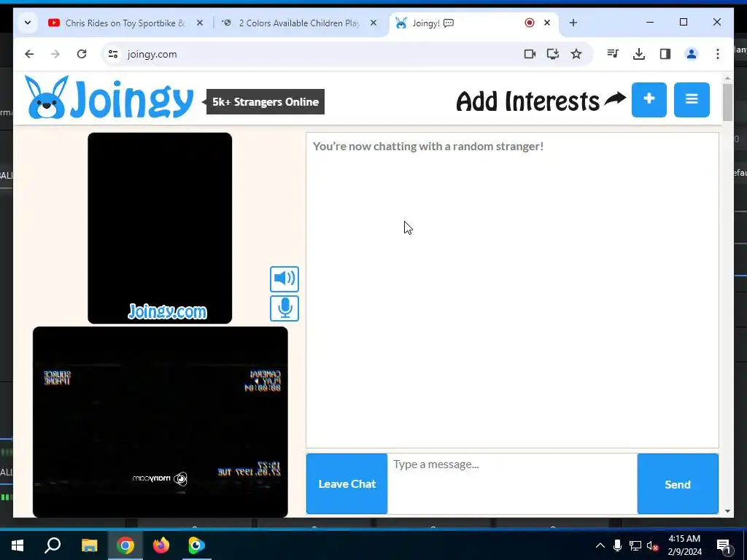The width and height of the screenshot is (747, 560).
Task: Leave the current chat
Action: [x=347, y=484]
